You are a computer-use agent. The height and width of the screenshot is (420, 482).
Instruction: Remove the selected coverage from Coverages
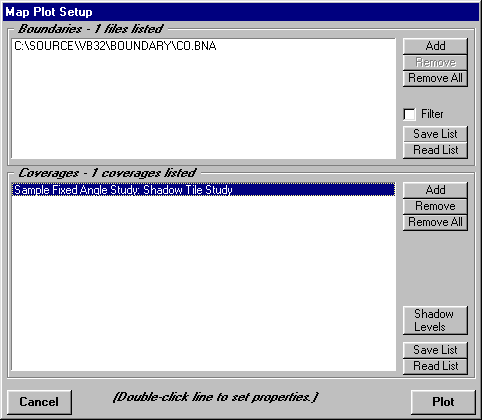pos(435,206)
